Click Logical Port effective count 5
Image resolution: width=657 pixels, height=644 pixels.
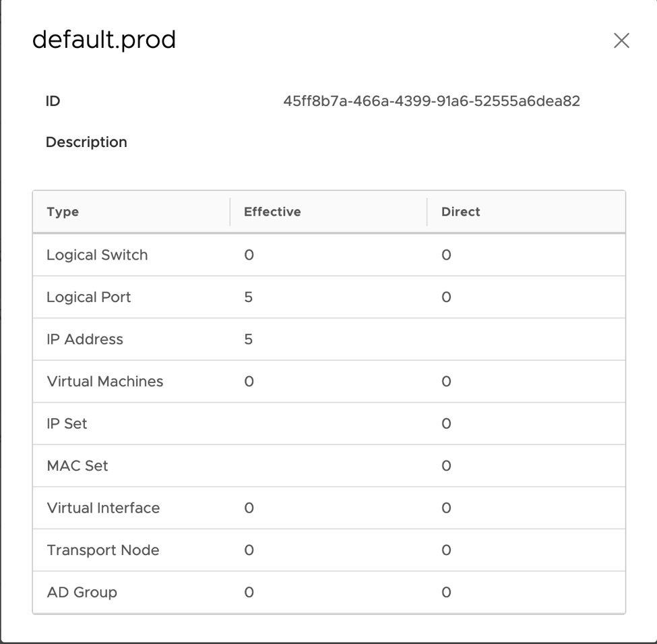[248, 297]
